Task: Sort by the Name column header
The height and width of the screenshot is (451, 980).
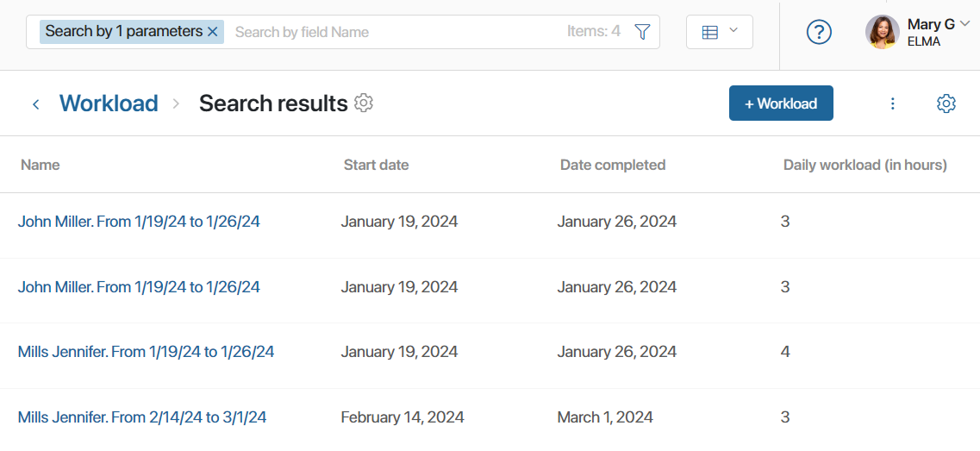Action: coord(40,166)
